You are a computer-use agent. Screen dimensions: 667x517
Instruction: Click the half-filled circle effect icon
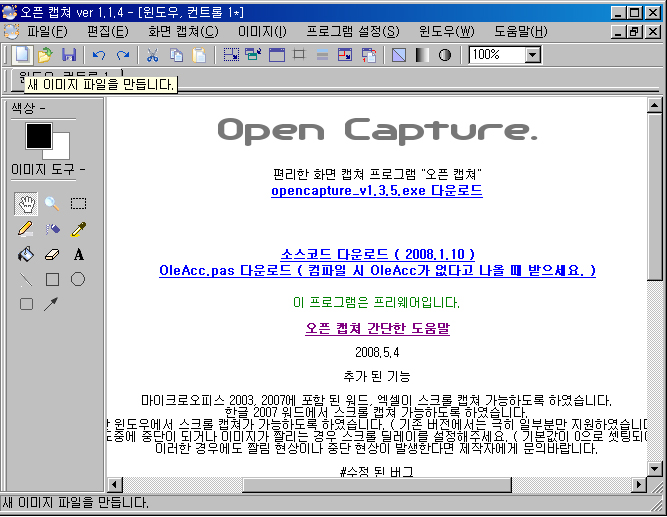coord(445,55)
